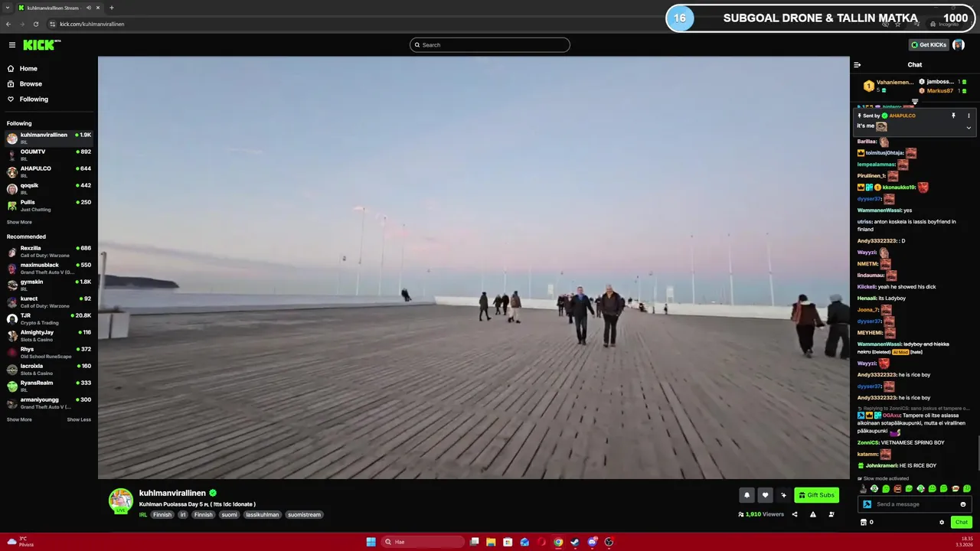Insert the angry red face emote
Viewport: 980px width, 551px height.
897,489
